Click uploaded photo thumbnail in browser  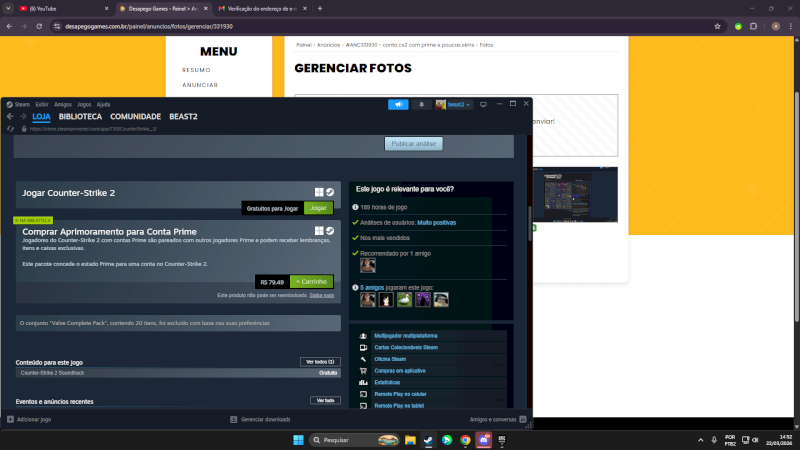(575, 194)
